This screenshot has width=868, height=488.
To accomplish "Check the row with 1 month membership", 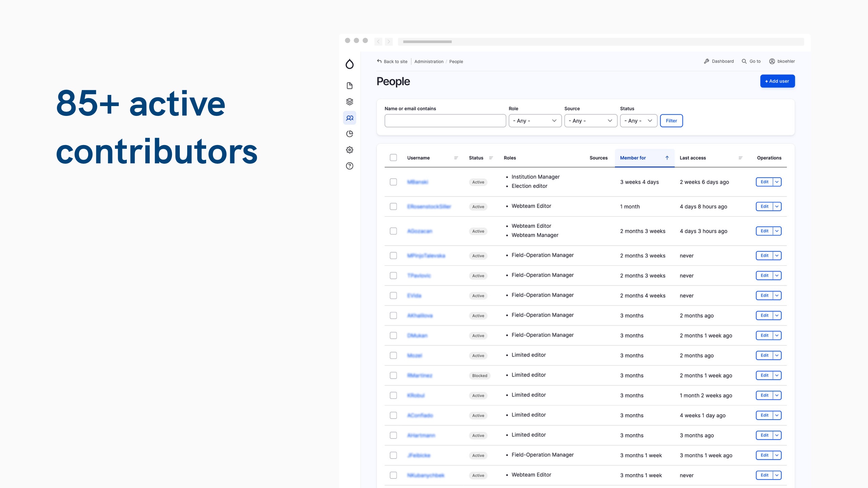I will pos(393,206).
